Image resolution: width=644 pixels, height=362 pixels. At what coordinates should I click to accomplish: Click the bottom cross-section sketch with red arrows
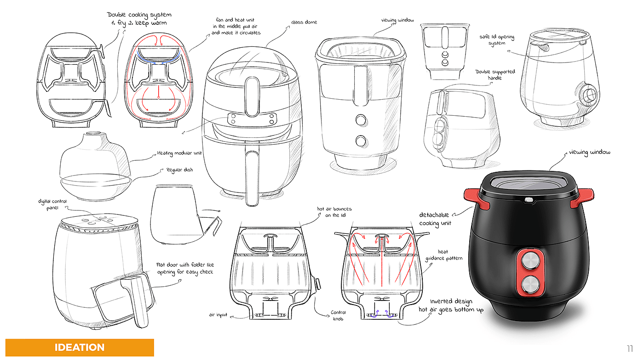pos(382,272)
